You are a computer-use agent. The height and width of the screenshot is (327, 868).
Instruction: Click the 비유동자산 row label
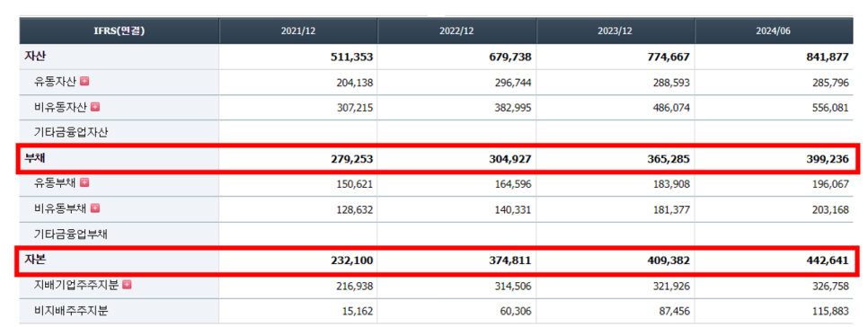click(61, 107)
